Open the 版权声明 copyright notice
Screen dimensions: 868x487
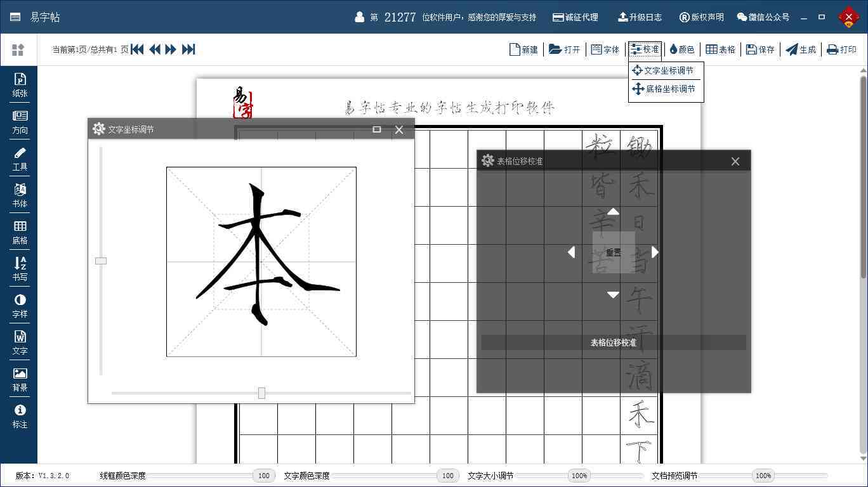(x=702, y=17)
